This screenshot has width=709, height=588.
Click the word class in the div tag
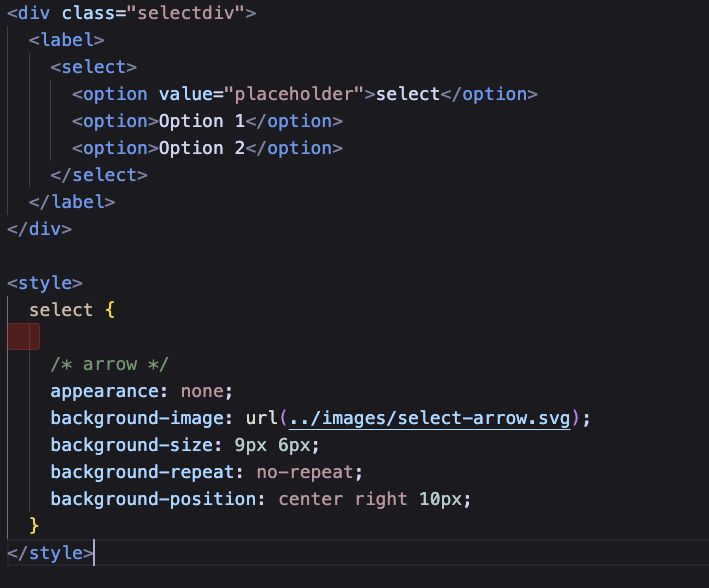[x=88, y=13]
